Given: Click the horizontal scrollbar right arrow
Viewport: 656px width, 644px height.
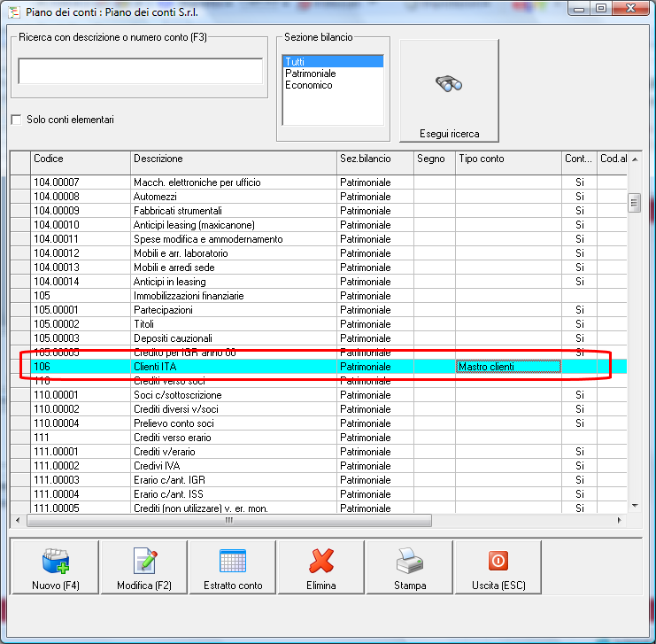Looking at the screenshot, I should click(620, 521).
